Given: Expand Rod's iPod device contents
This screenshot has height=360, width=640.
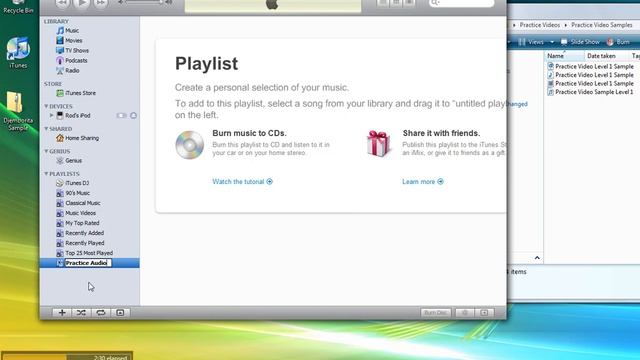Looking at the screenshot, I should tap(51, 116).
